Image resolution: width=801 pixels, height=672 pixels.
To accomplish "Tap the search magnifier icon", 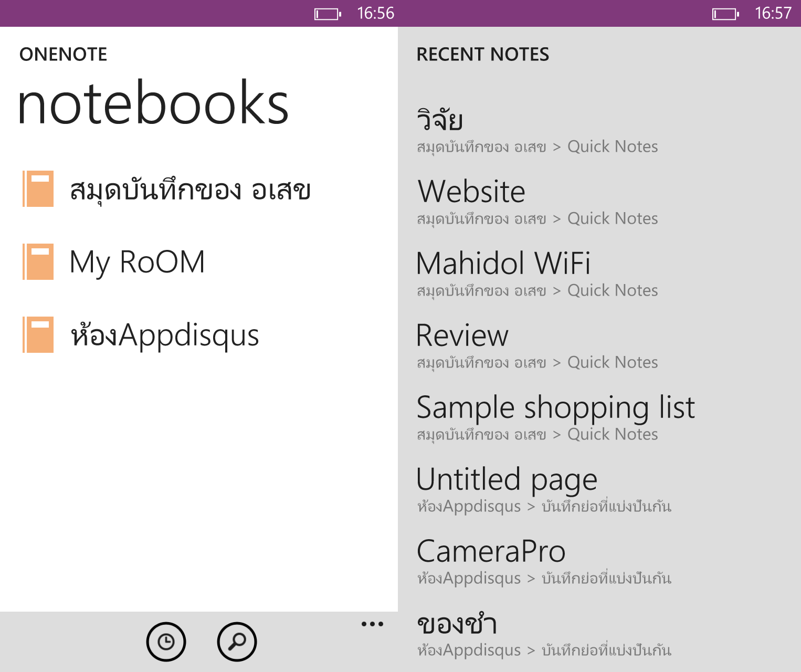I will point(237,642).
